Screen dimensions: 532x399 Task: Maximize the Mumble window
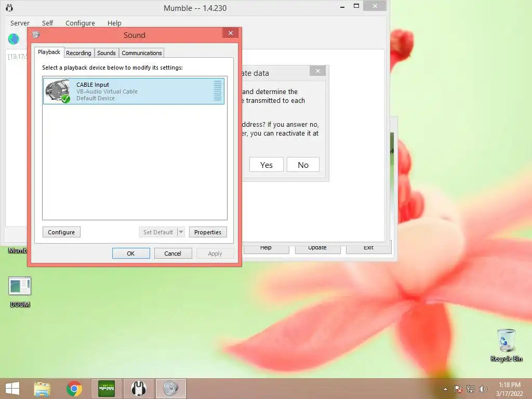click(x=356, y=6)
